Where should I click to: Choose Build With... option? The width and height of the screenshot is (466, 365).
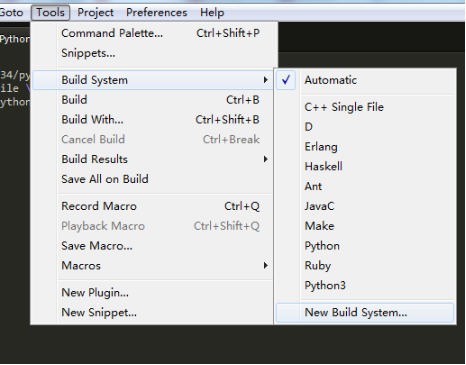(153, 119)
